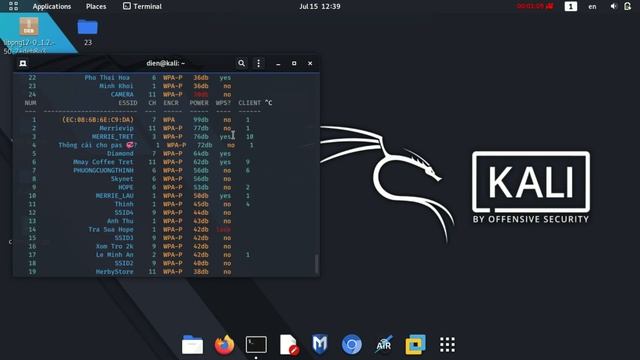The image size is (640, 360).
Task: Open the Places menu
Action: point(96,7)
